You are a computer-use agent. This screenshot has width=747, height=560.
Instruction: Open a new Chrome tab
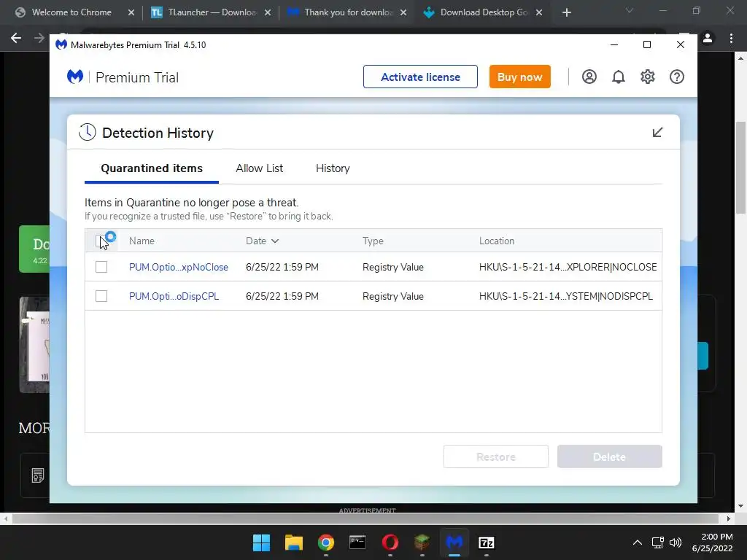coord(566,12)
